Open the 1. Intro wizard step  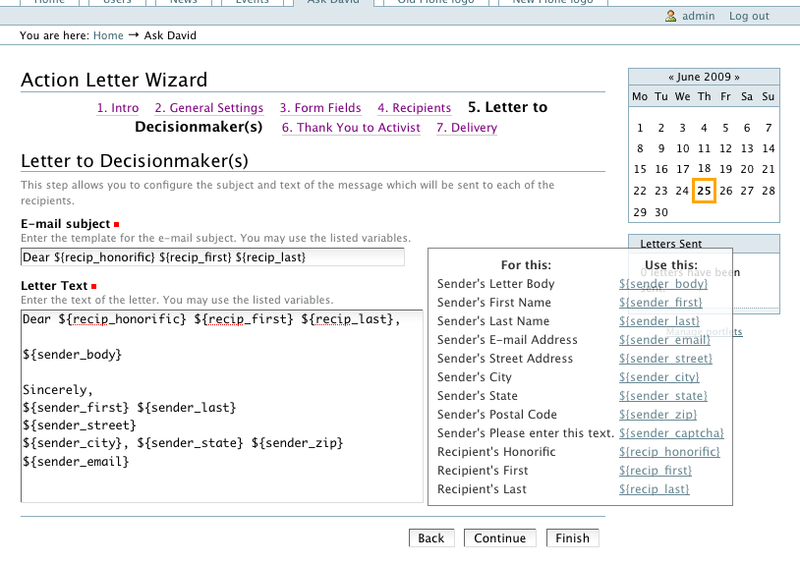[117, 108]
